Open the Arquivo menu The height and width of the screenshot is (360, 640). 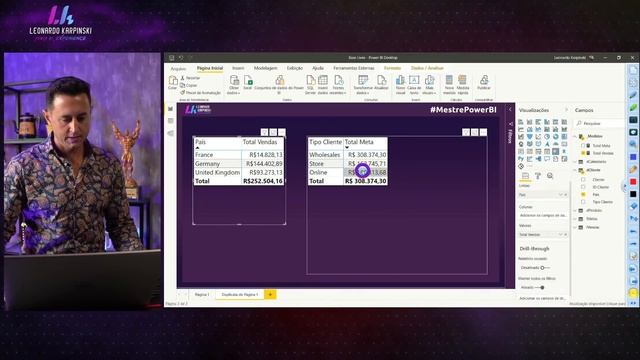[x=178, y=69]
